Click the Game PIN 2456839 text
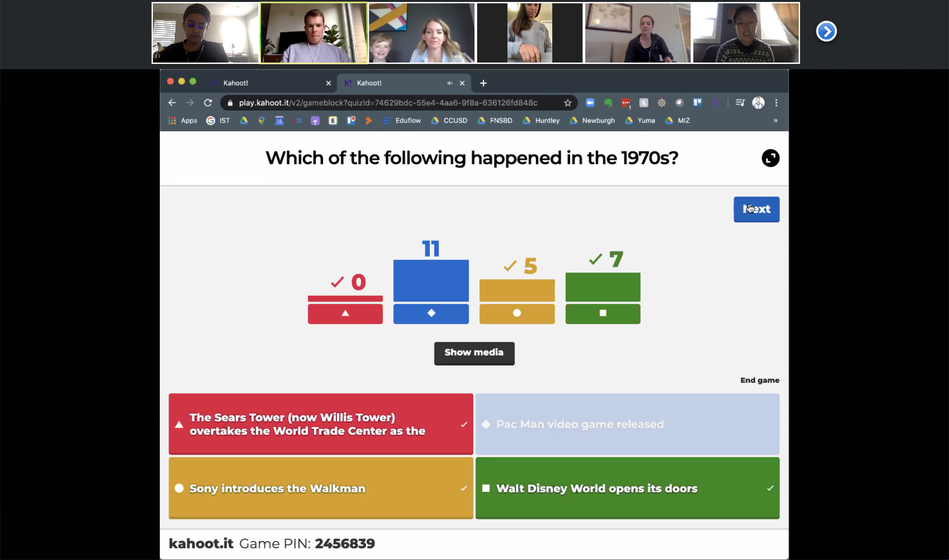This screenshot has height=560, width=949. (307, 544)
